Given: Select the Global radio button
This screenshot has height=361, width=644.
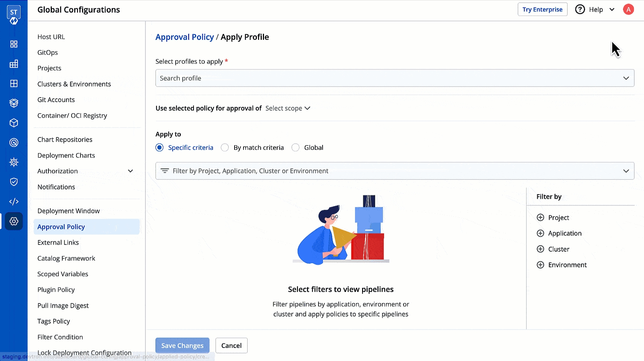Looking at the screenshot, I should coord(295,148).
